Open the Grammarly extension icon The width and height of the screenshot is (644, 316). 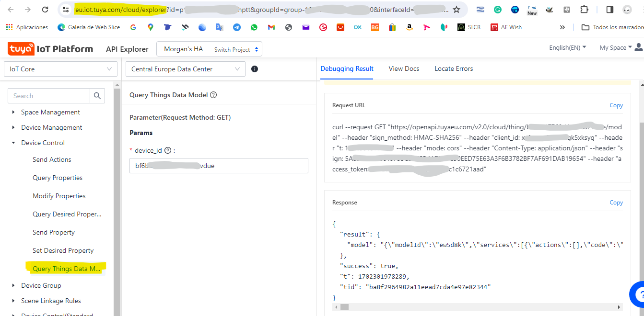498,10
